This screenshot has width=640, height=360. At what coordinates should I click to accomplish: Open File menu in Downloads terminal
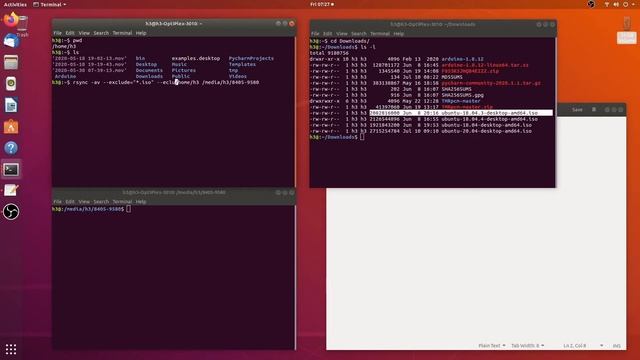(315, 33)
